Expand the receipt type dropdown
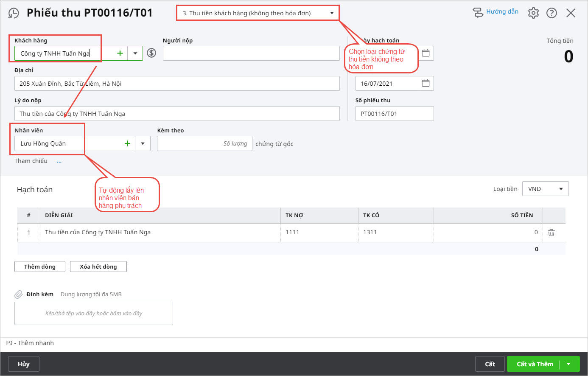This screenshot has height=376, width=588. tap(332, 13)
